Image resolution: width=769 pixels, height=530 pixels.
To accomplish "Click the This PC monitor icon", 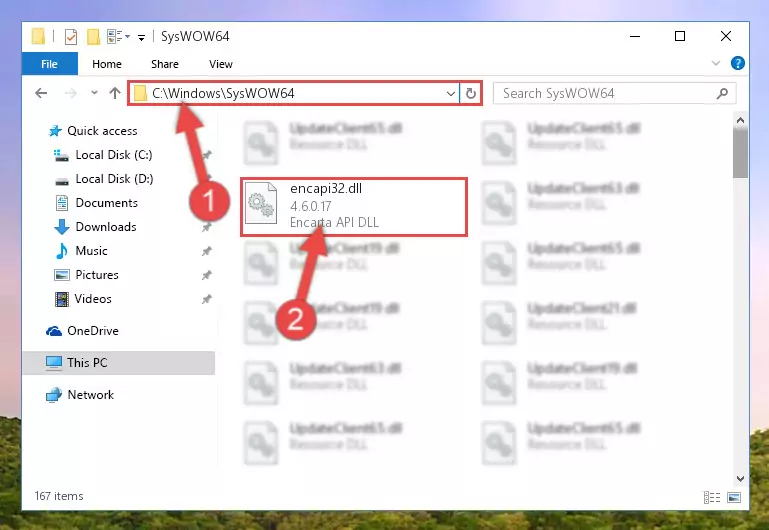I will (x=54, y=363).
